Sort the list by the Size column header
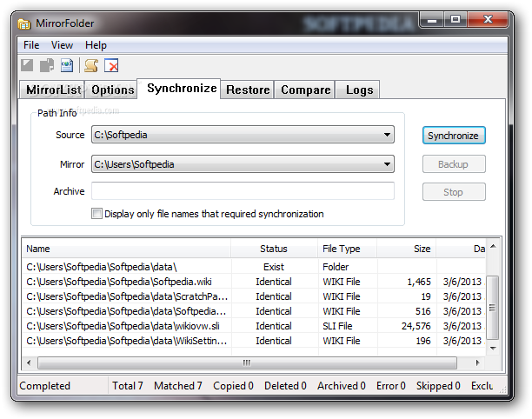 [x=407, y=249]
